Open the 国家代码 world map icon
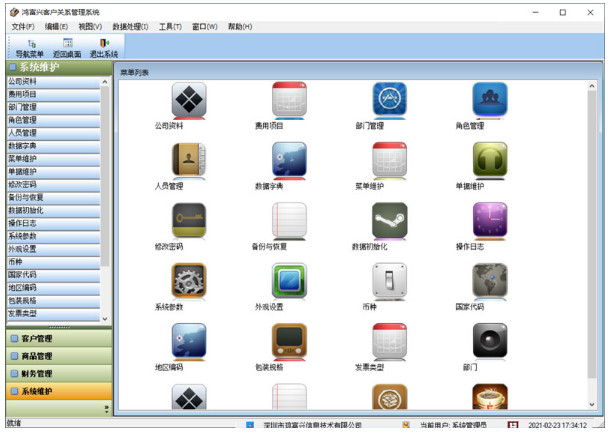 coord(490,281)
